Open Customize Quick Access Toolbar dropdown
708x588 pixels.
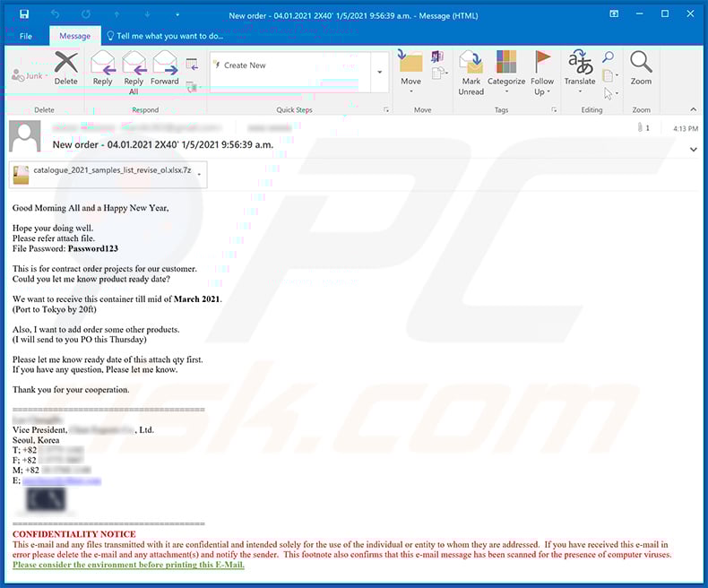click(177, 15)
